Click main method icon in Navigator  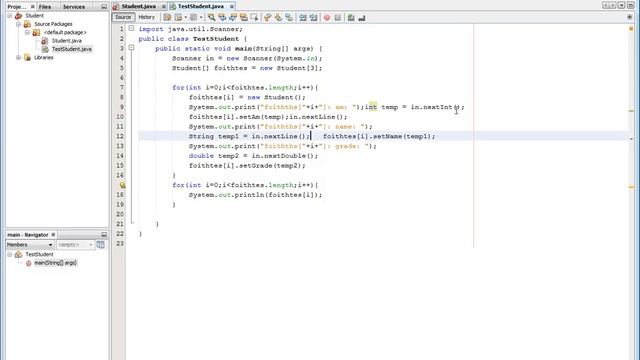(29, 263)
